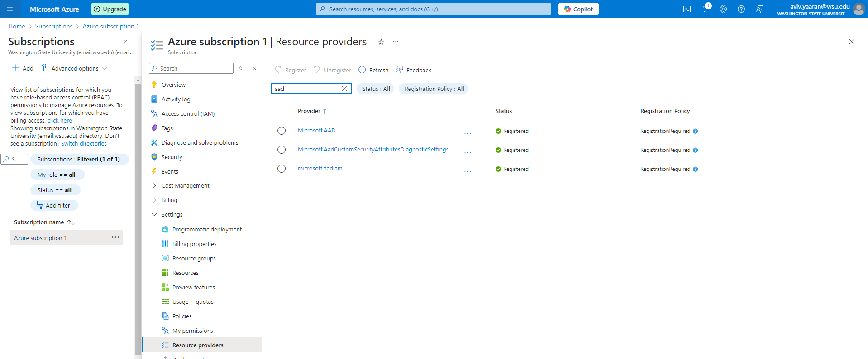Toggle expand-all arrows beside menu search
This screenshot has height=359, width=868.
241,68
